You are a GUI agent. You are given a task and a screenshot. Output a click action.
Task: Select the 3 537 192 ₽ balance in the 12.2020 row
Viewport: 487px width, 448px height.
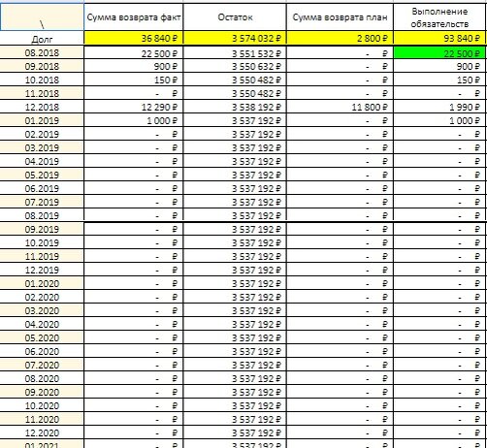pos(235,432)
